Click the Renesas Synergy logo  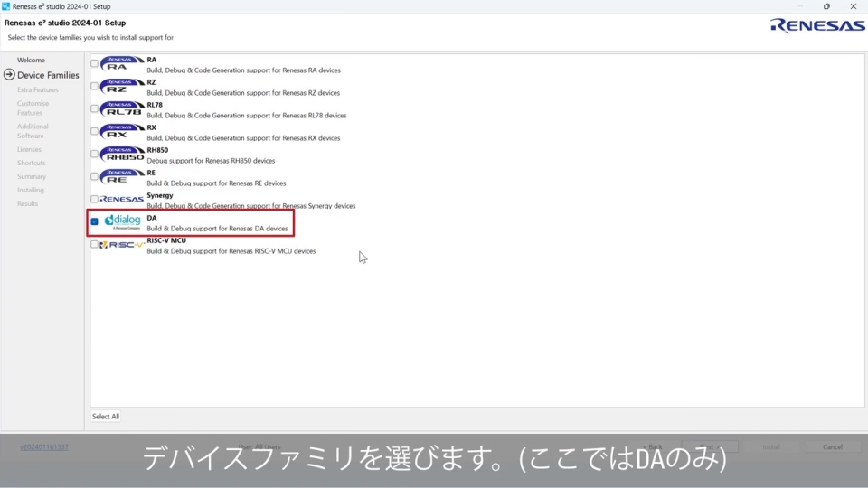pos(122,199)
